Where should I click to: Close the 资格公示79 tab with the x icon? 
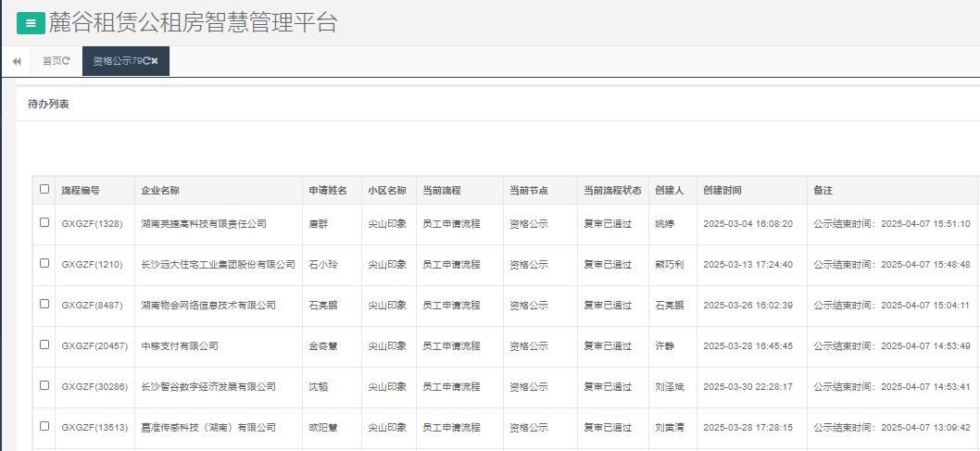tap(155, 60)
